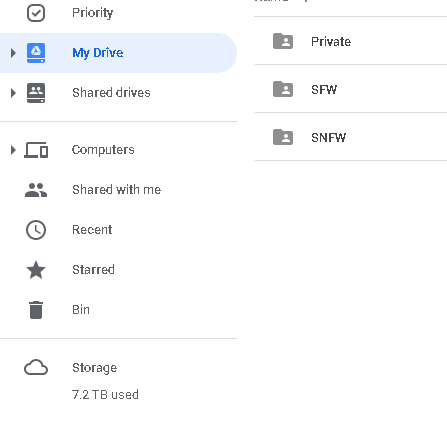Click the My Drive icon

pos(36,53)
